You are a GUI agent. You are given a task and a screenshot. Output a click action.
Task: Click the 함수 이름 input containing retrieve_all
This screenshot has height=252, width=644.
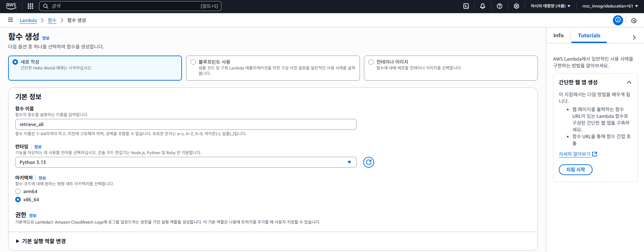186,124
